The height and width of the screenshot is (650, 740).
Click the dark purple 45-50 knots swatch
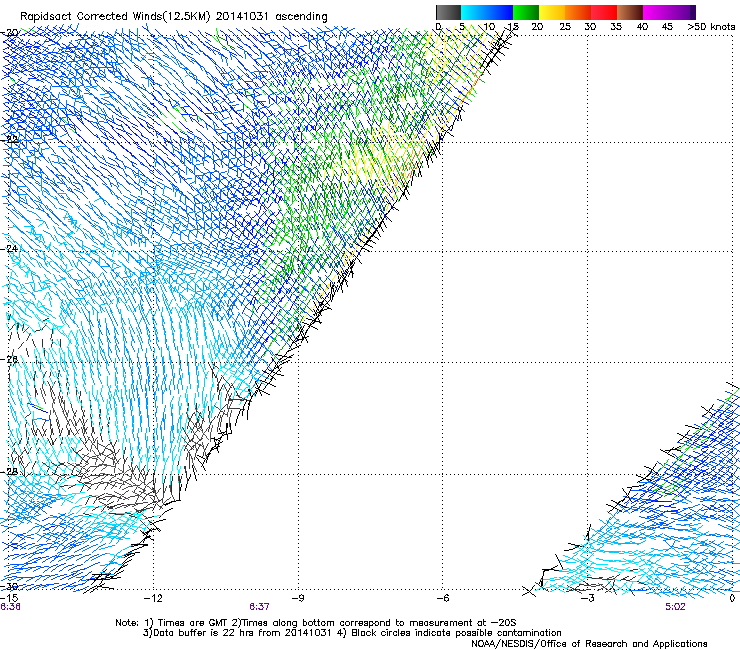682,12
